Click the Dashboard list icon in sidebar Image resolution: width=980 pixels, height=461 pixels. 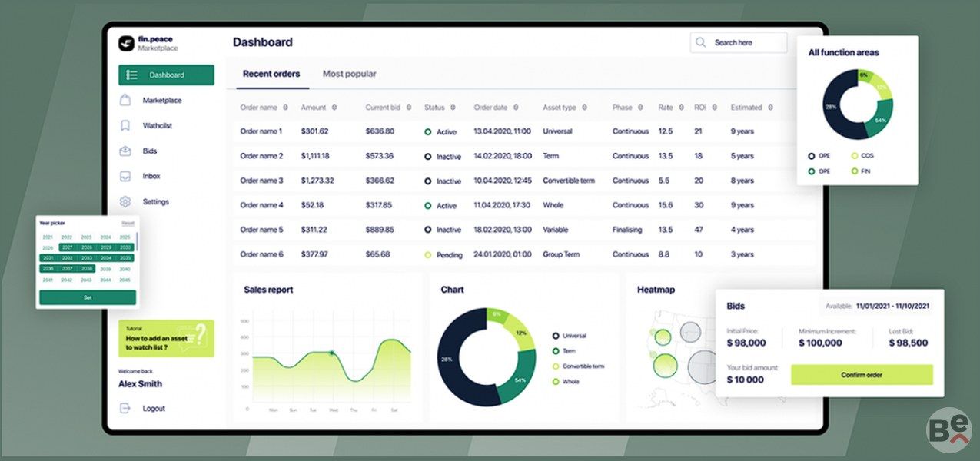pos(131,75)
